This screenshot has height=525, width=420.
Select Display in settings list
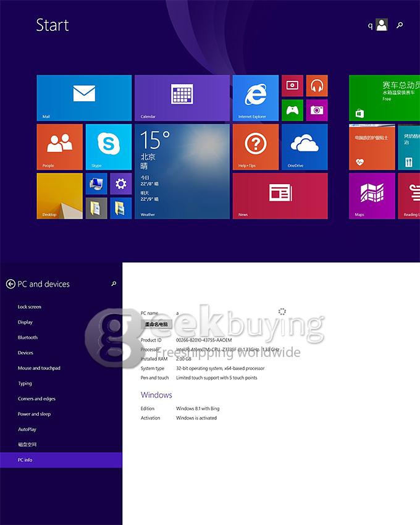coord(25,322)
